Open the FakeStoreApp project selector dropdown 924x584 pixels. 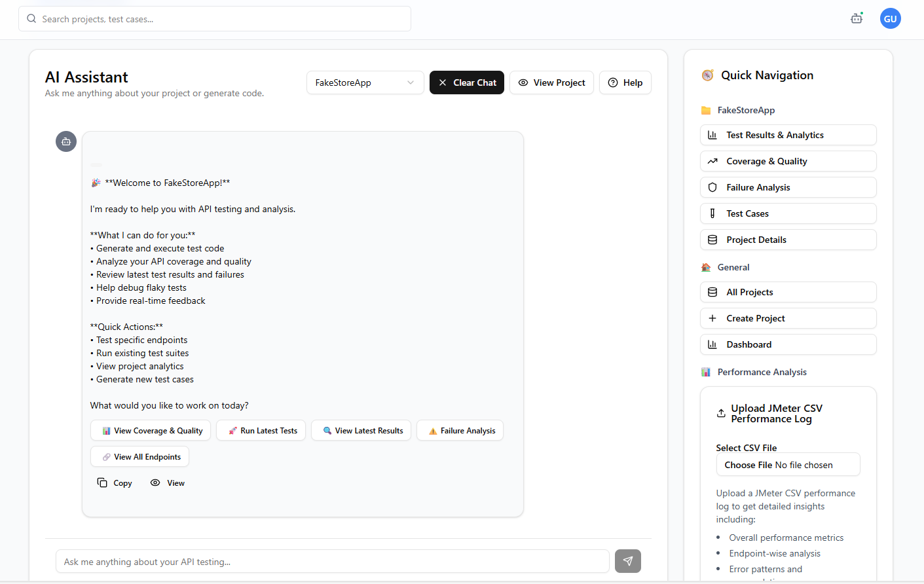tap(365, 82)
